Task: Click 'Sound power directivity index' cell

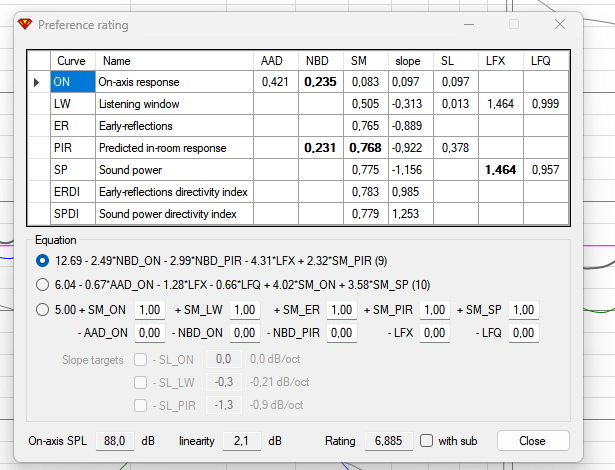Action: pos(175,214)
